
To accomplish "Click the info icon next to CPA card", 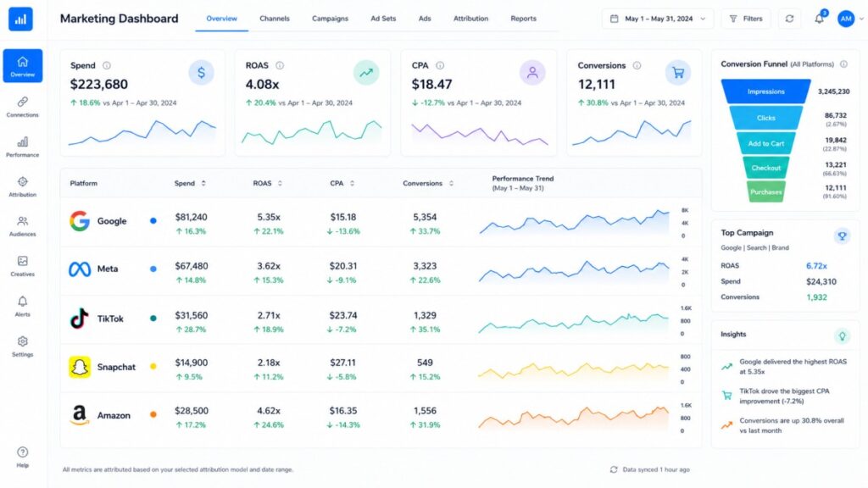I will pos(440,65).
